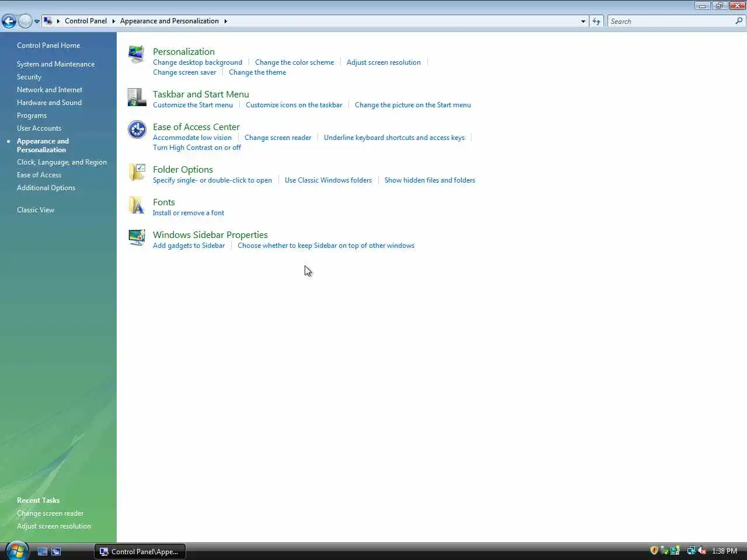Click the Windows Sidebar Properties icon

[x=137, y=238]
